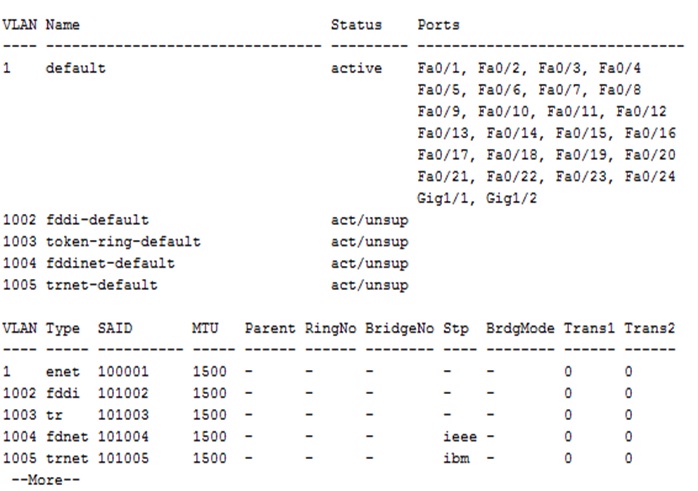
Task: Select the trnet-default VLAN entry
Action: click(101, 285)
